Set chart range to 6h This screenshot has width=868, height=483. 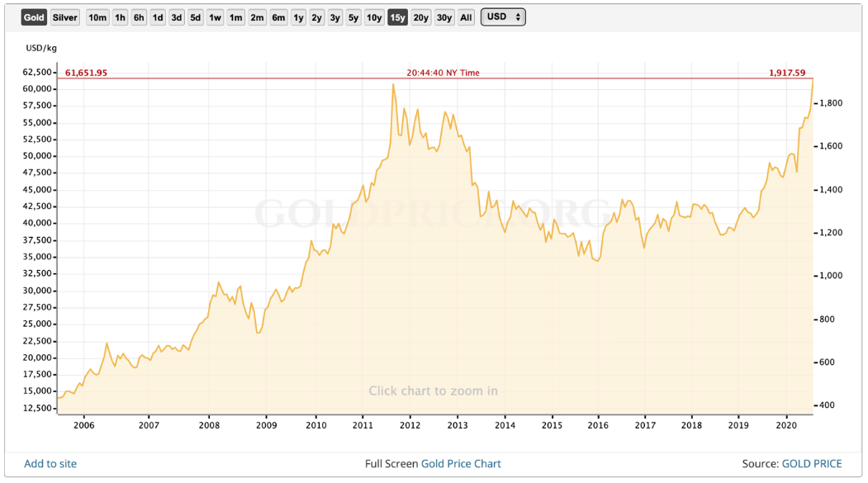139,17
